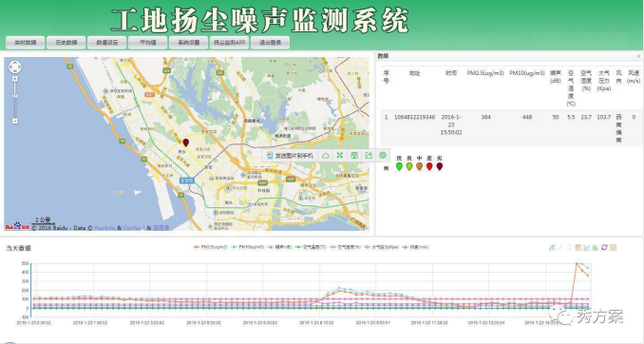Zoom out with the map minus button
The height and width of the screenshot is (344, 644).
[15, 121]
